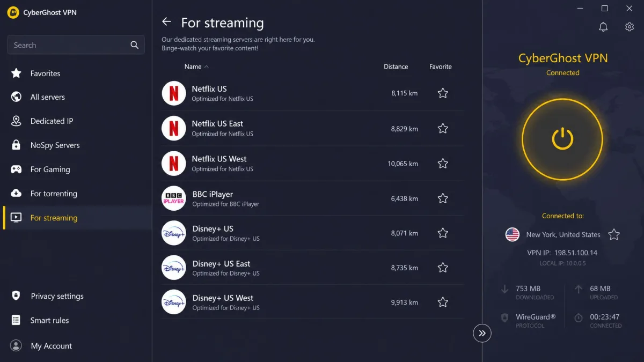
Task: Open NoSpy Servers lock icon
Action: 16,145
